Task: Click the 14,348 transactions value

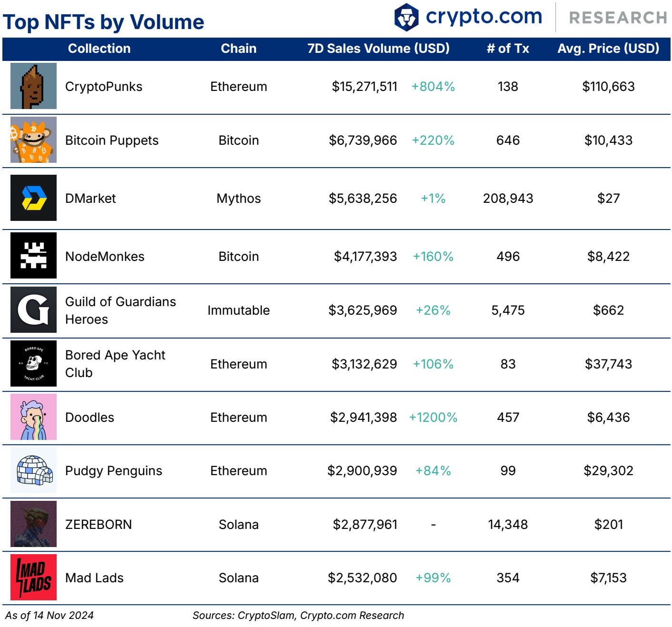Action: click(508, 525)
